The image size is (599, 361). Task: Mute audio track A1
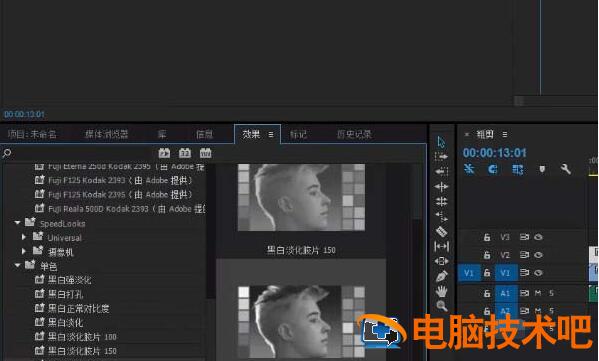point(538,293)
